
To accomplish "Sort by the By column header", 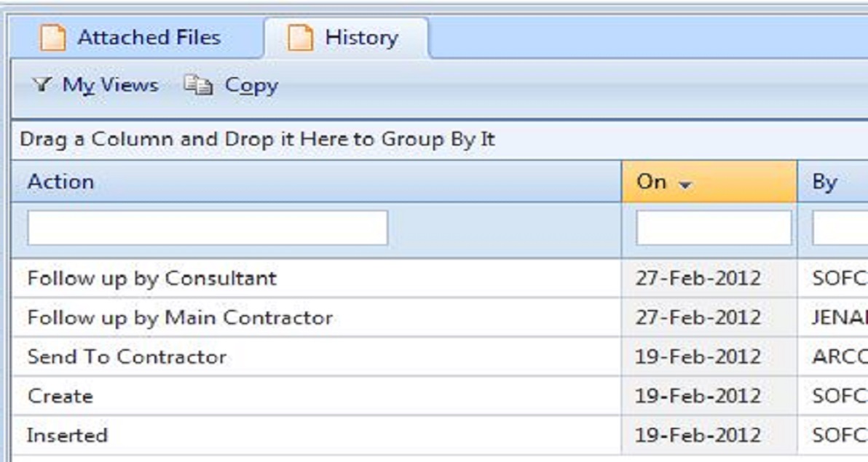I will pos(826,182).
